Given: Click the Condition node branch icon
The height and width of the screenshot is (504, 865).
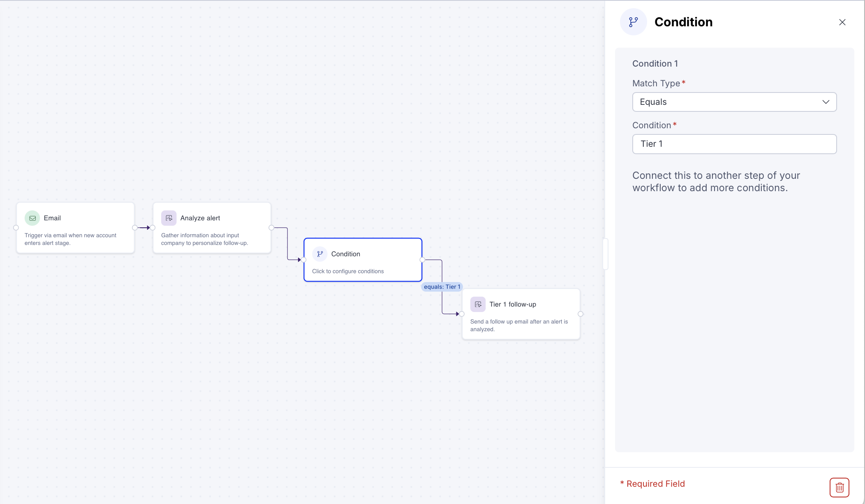Looking at the screenshot, I should [x=320, y=254].
